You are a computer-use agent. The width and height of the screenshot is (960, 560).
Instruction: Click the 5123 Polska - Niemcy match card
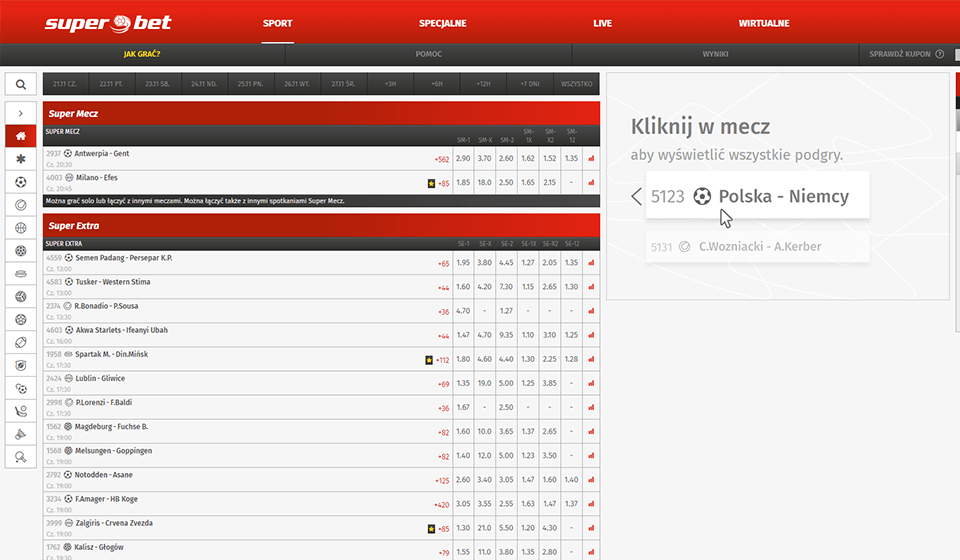(757, 195)
